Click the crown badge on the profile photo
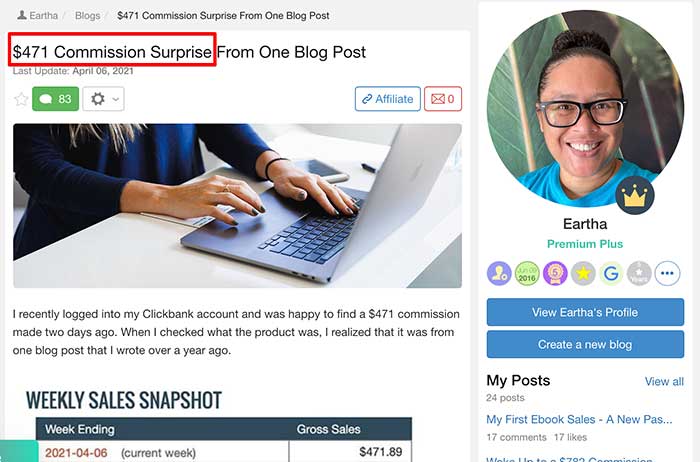 [634, 195]
